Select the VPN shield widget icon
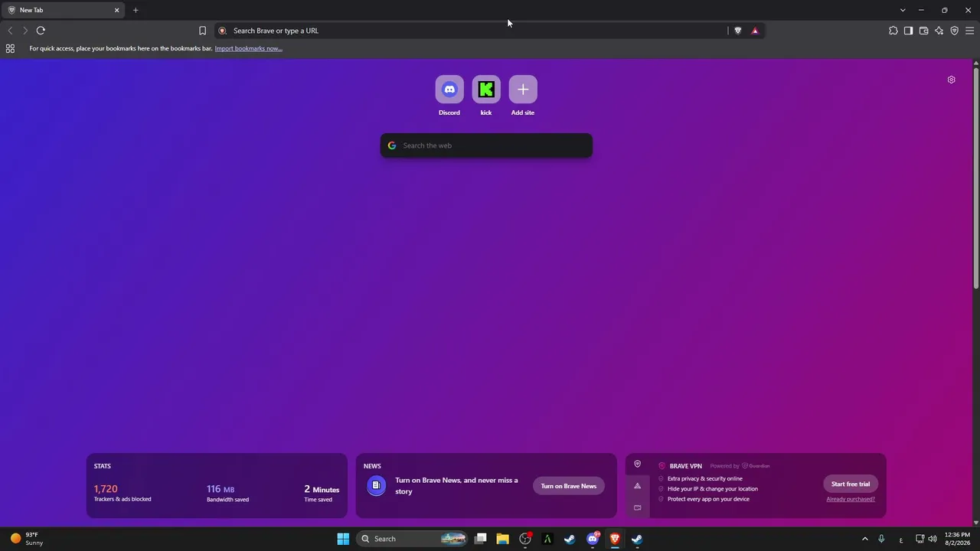980x551 pixels. [x=637, y=464]
